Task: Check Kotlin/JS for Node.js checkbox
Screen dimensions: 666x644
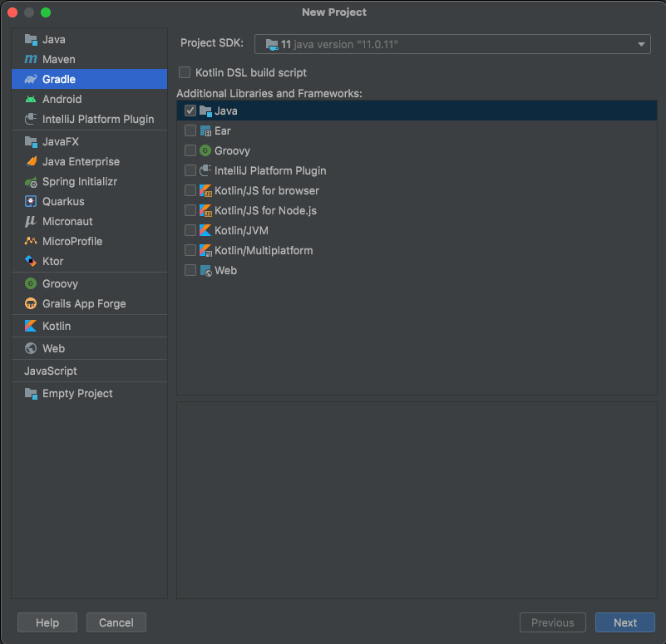Action: coord(190,210)
